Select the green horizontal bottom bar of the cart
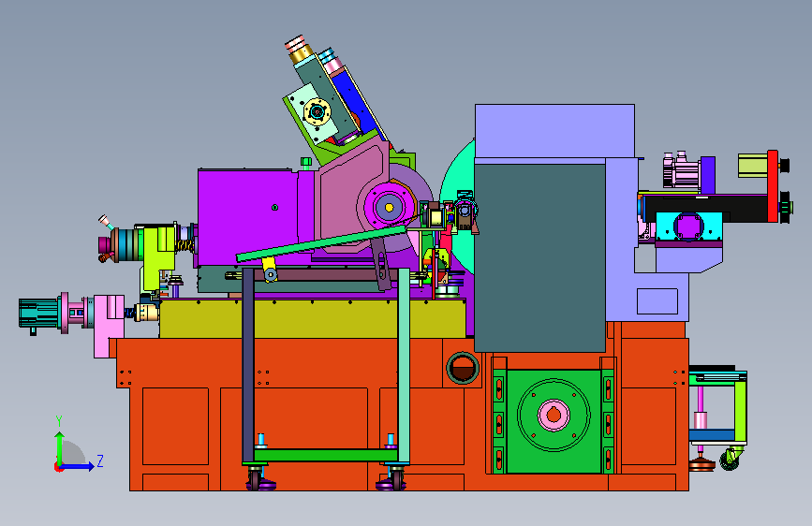 click(326, 455)
